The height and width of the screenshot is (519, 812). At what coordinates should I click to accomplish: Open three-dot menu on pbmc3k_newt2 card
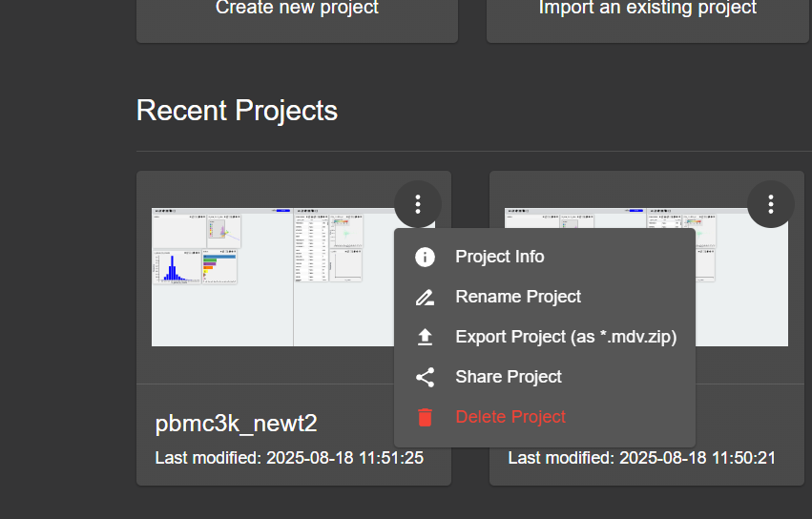418,204
